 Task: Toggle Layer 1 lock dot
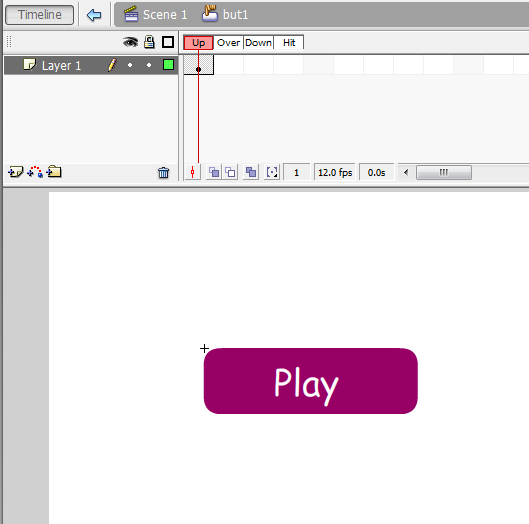(x=149, y=65)
